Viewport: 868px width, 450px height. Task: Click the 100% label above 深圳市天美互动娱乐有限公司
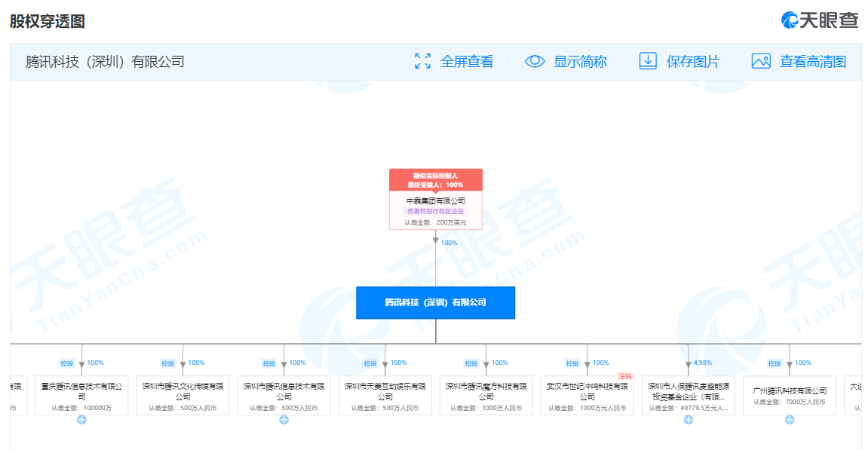(x=399, y=363)
